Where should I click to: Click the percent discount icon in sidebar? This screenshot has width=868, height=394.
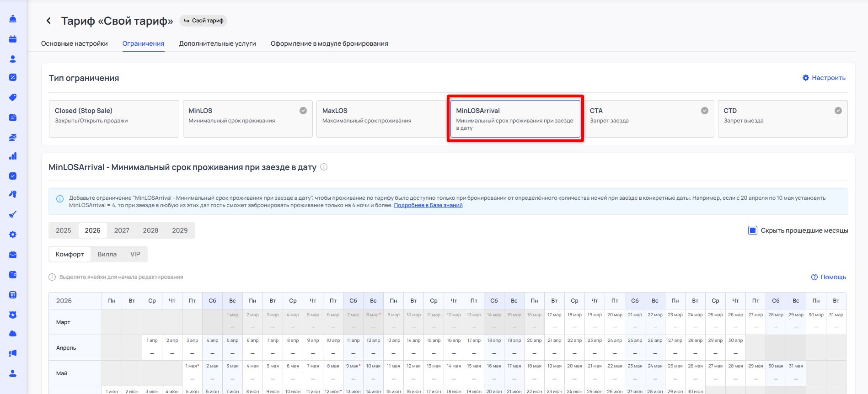point(13,77)
